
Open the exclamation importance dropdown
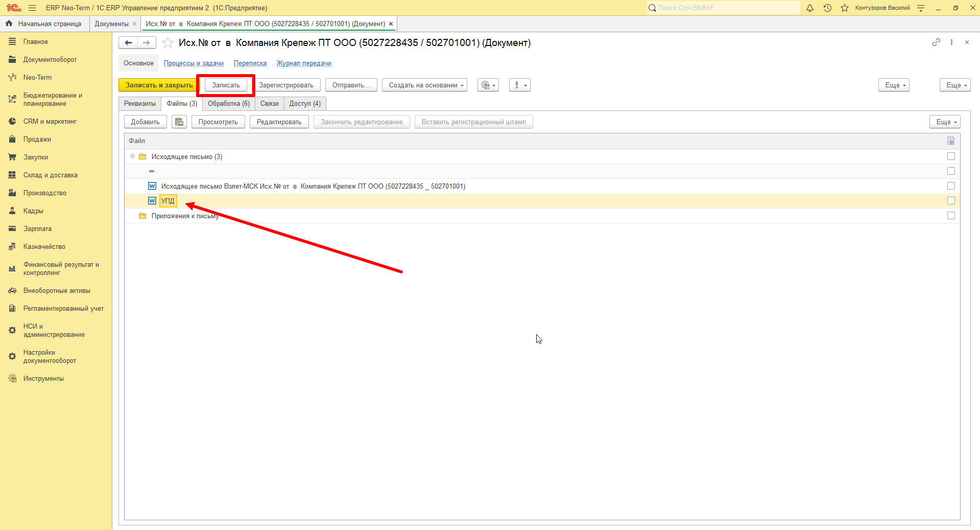click(x=520, y=85)
